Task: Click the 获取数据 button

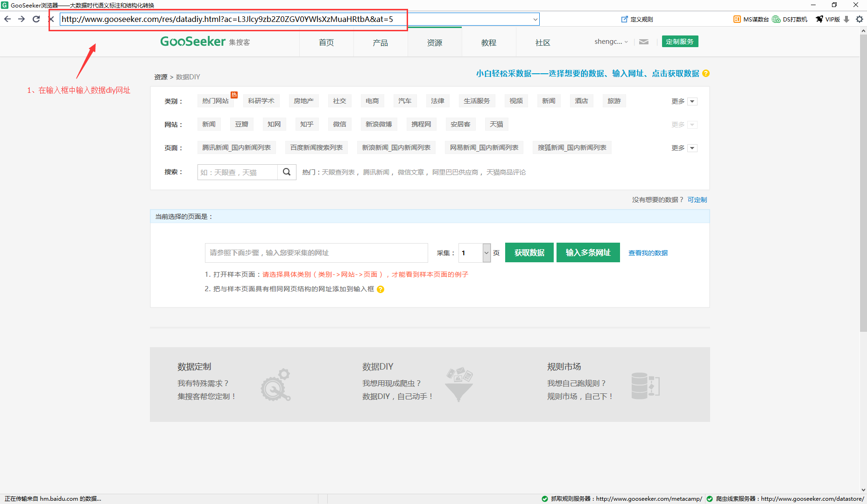Action: point(529,252)
